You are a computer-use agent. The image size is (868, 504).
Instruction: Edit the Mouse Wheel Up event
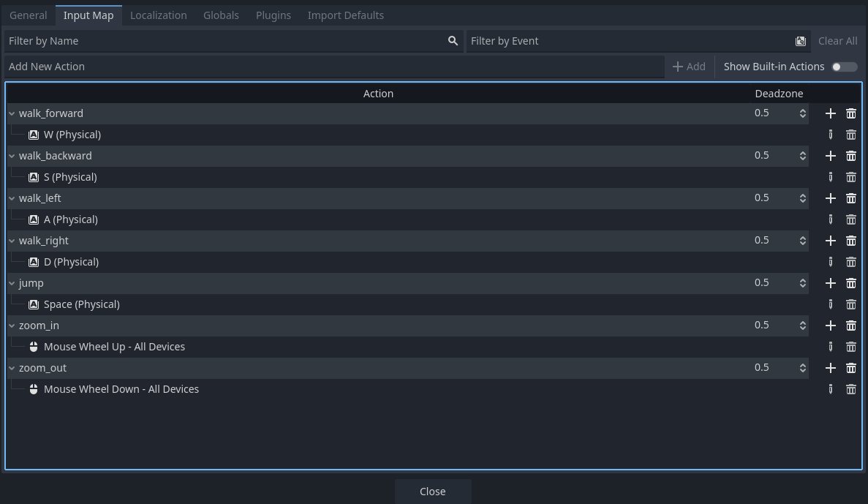point(831,347)
